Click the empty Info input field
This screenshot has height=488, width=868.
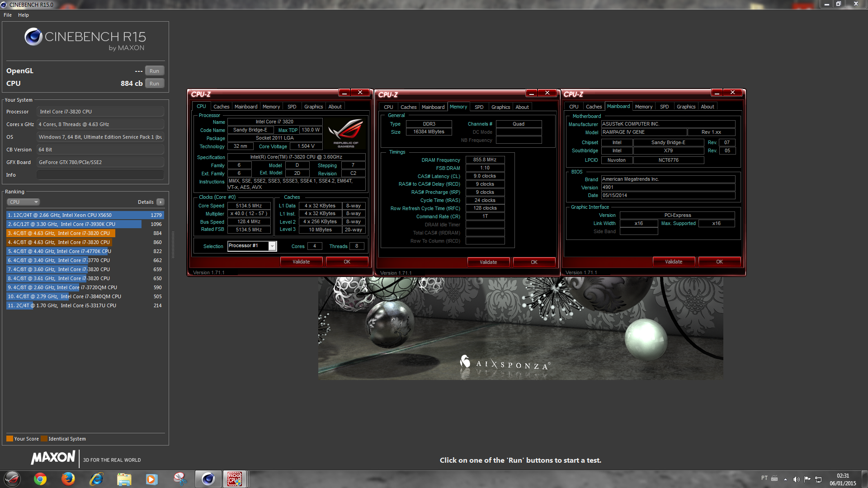pos(100,175)
